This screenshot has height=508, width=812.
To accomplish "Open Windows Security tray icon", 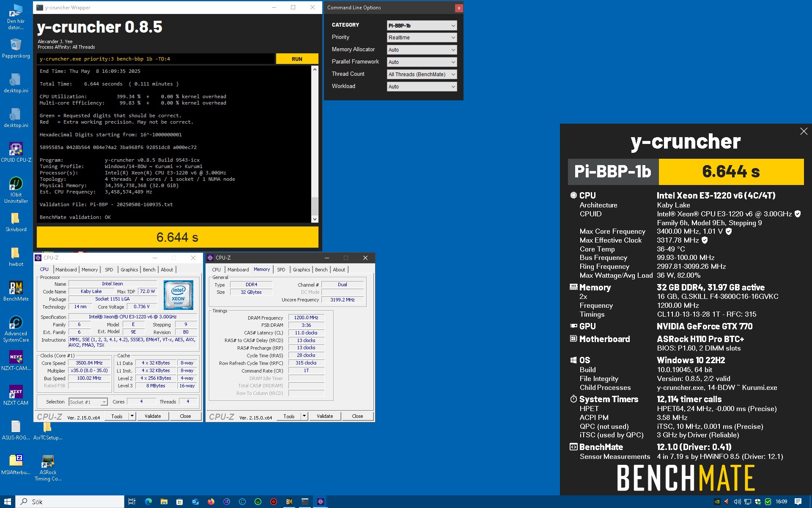I will coord(757,502).
